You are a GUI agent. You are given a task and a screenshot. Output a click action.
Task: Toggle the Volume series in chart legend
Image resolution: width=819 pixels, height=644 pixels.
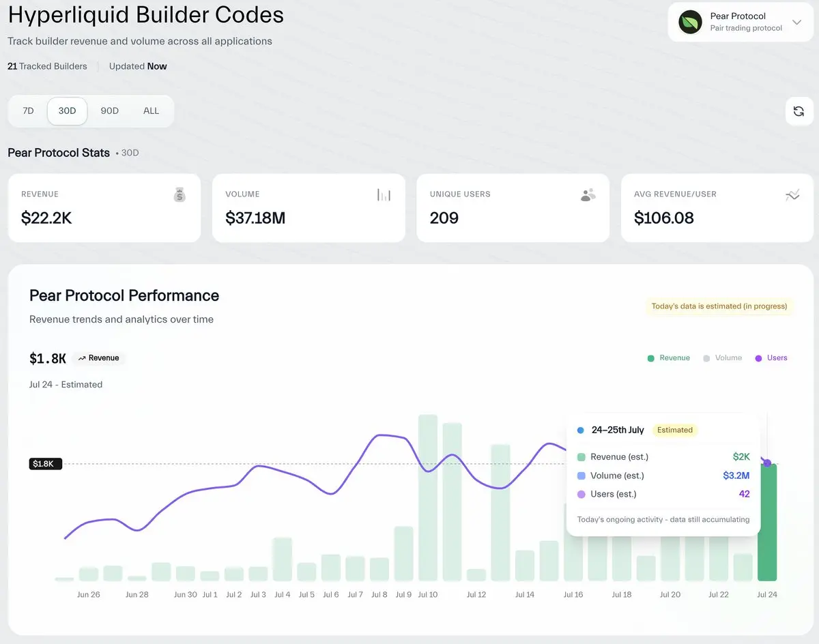(723, 358)
